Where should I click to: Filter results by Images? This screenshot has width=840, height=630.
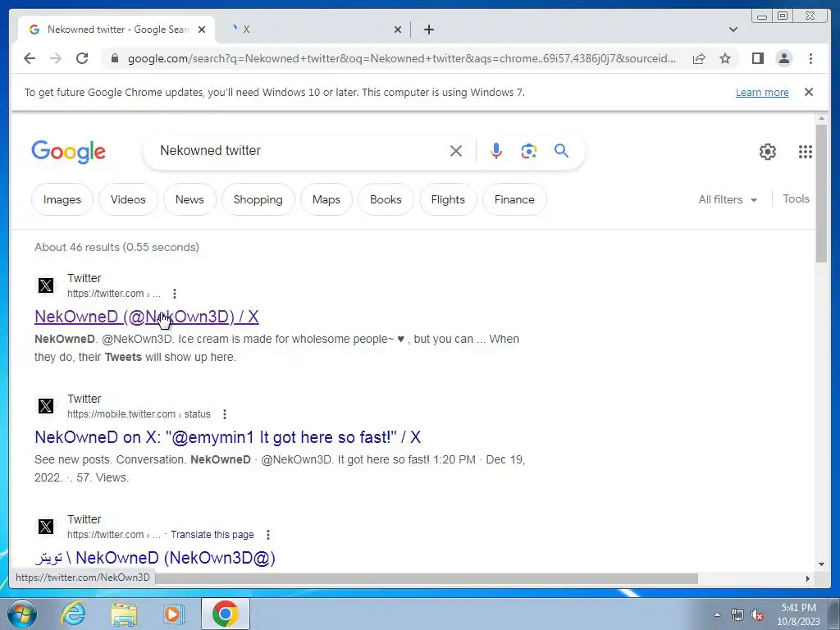[62, 200]
